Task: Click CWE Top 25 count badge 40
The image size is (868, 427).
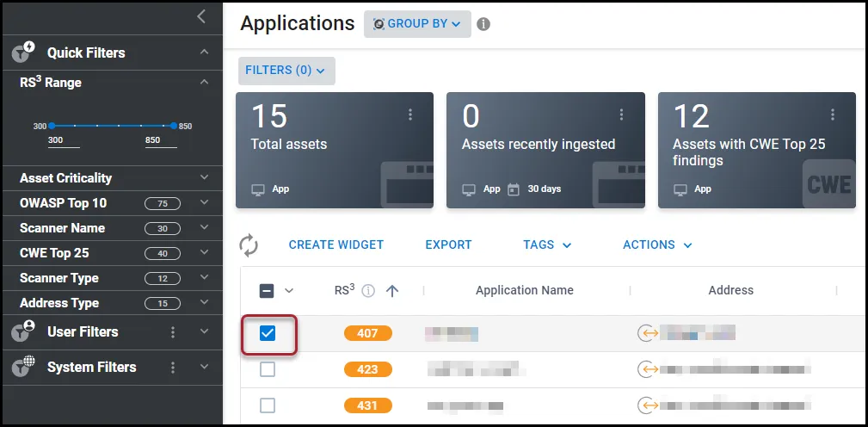Action: click(x=163, y=254)
